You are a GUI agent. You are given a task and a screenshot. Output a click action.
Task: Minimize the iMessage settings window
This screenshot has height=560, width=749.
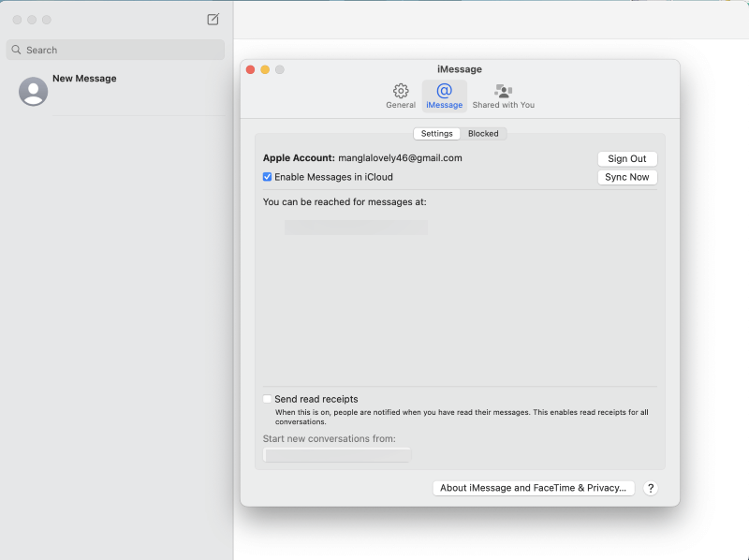pos(265,69)
